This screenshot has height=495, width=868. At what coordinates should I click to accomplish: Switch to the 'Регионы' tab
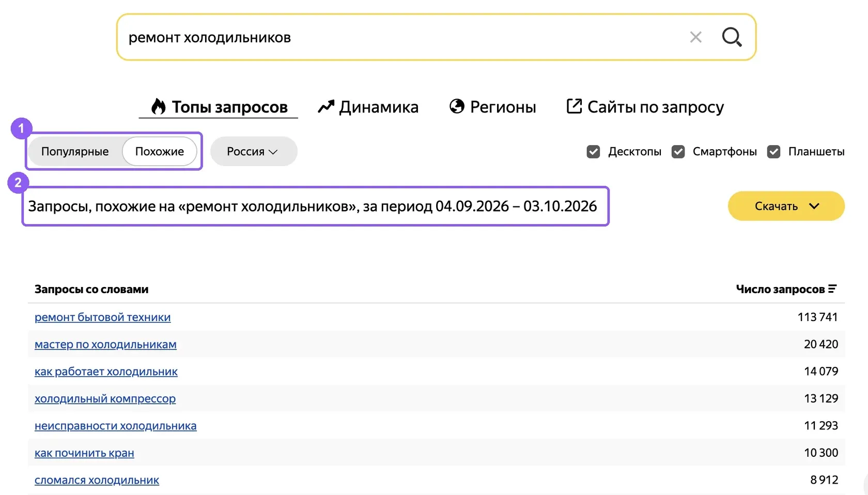click(492, 107)
